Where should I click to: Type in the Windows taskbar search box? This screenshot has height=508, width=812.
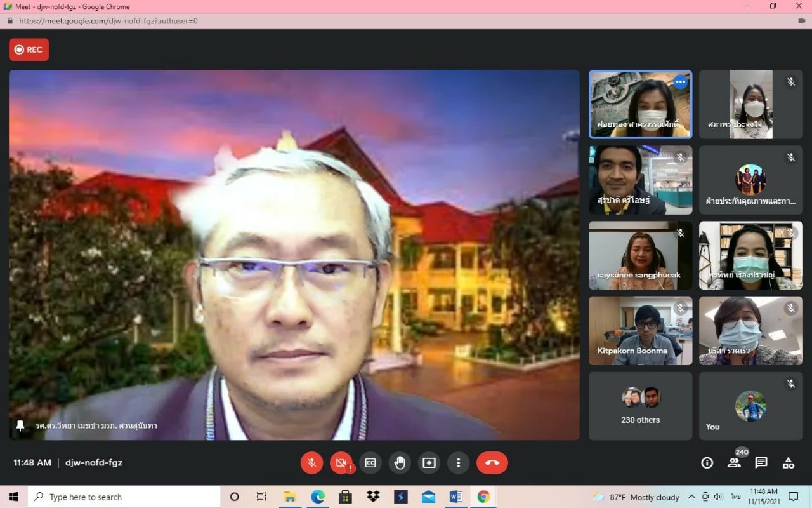(127, 497)
